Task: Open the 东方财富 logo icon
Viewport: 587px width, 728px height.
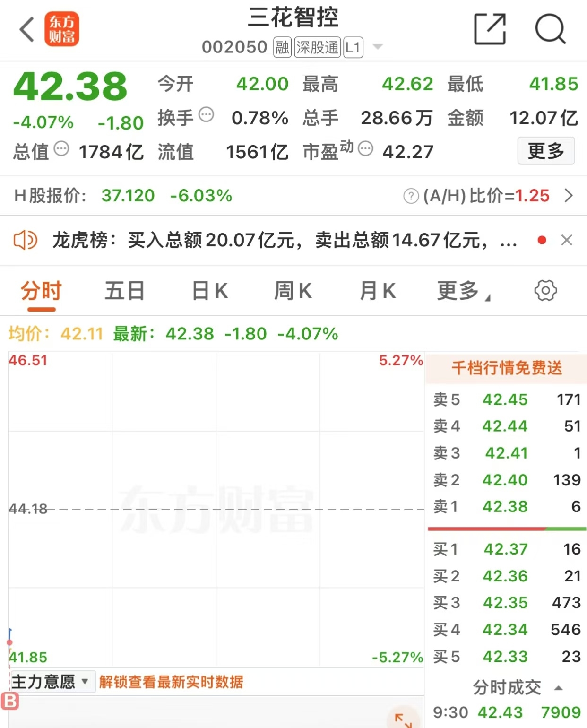Action: [x=61, y=29]
